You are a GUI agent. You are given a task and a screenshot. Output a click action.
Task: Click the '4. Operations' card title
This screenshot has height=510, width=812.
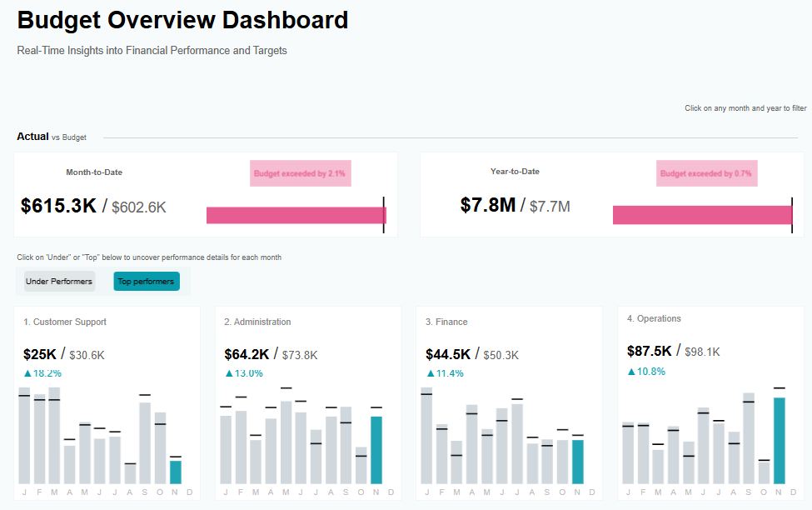tap(654, 318)
